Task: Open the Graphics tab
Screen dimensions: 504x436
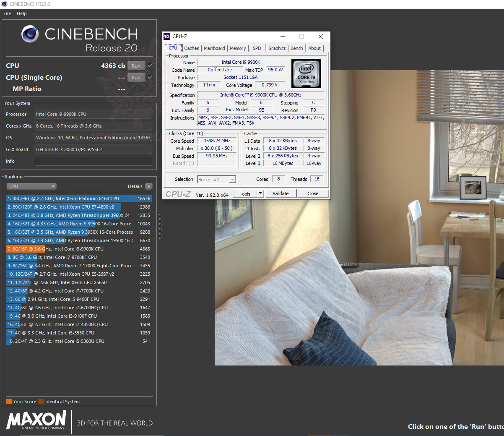Action: [x=277, y=48]
